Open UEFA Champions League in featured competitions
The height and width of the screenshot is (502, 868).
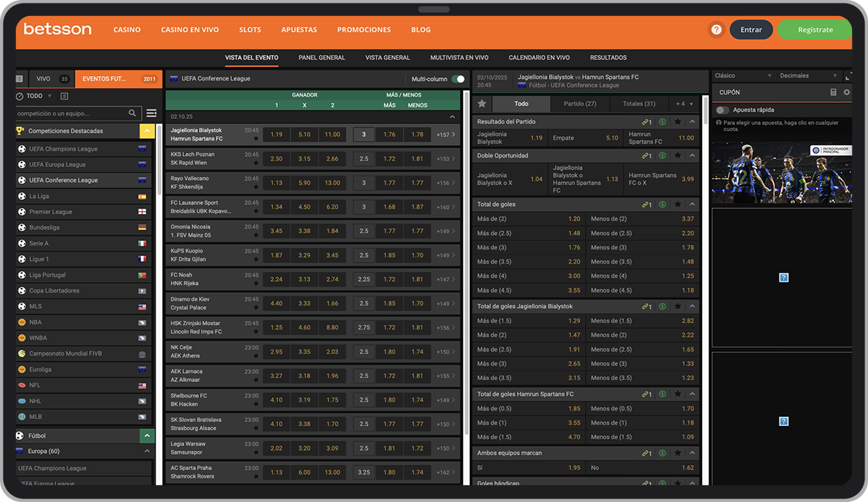(84, 149)
